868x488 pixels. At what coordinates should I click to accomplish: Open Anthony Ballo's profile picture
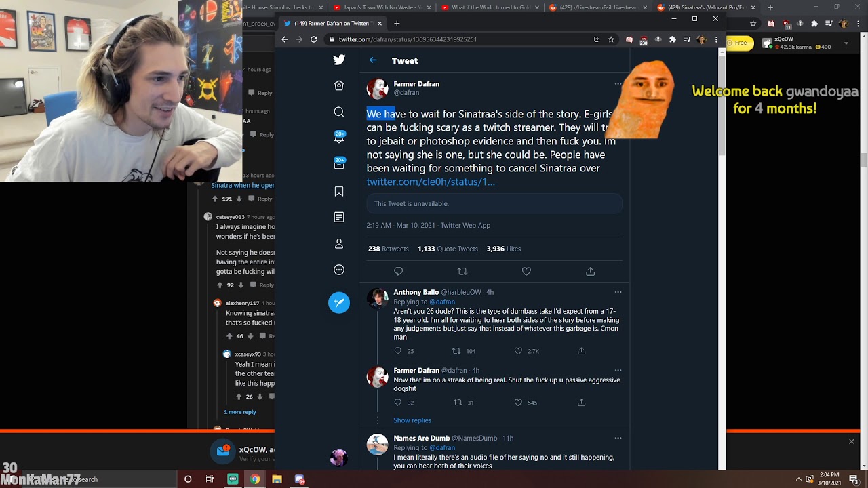point(377,298)
